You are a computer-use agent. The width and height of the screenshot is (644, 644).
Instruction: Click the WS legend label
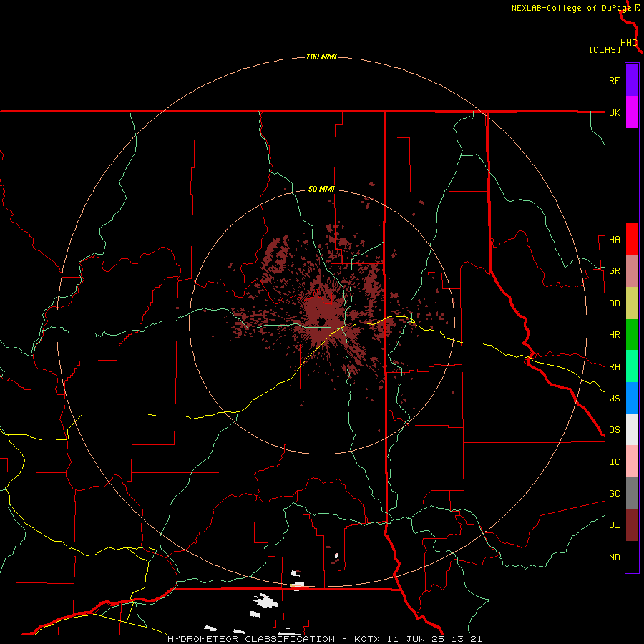tap(614, 399)
